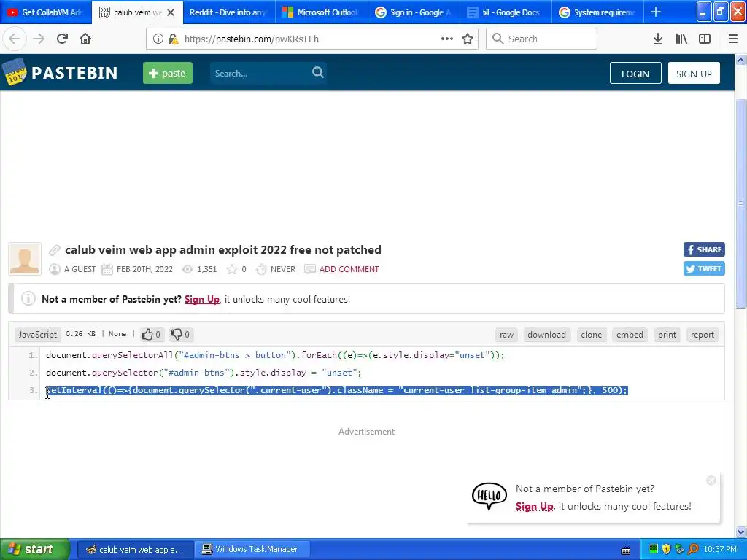Click the SIGN UP button
This screenshot has width=747, height=560.
(694, 74)
